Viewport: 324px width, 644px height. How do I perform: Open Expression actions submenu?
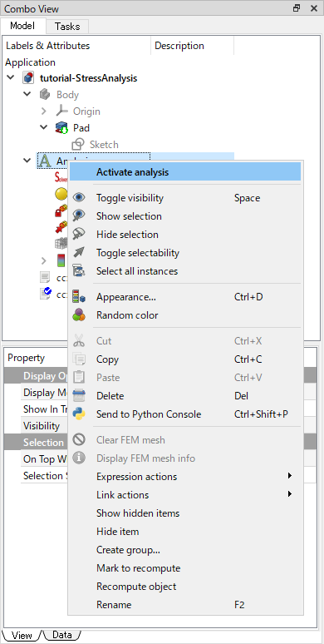click(185, 477)
